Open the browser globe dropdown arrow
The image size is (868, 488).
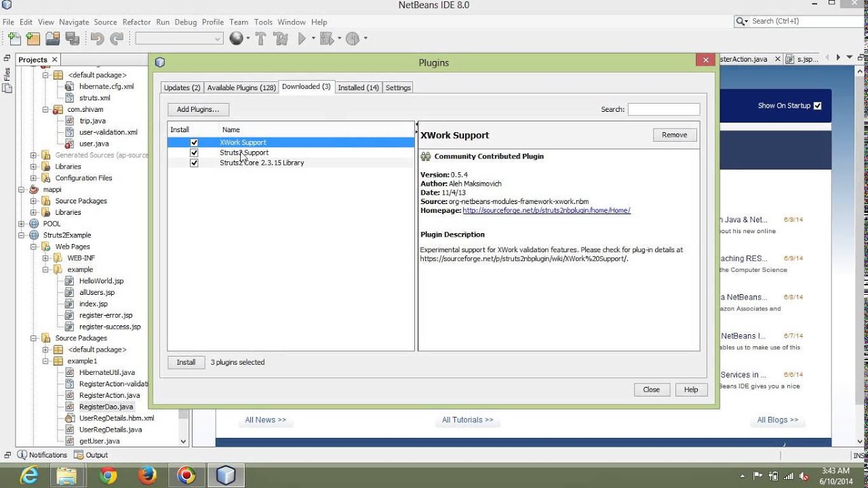pyautogui.click(x=248, y=39)
